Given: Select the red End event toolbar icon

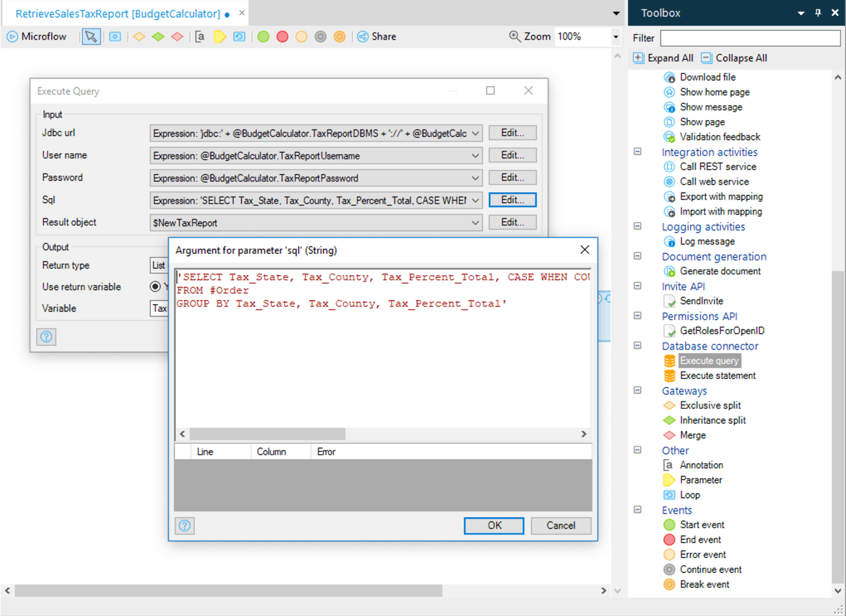Looking at the screenshot, I should point(282,37).
